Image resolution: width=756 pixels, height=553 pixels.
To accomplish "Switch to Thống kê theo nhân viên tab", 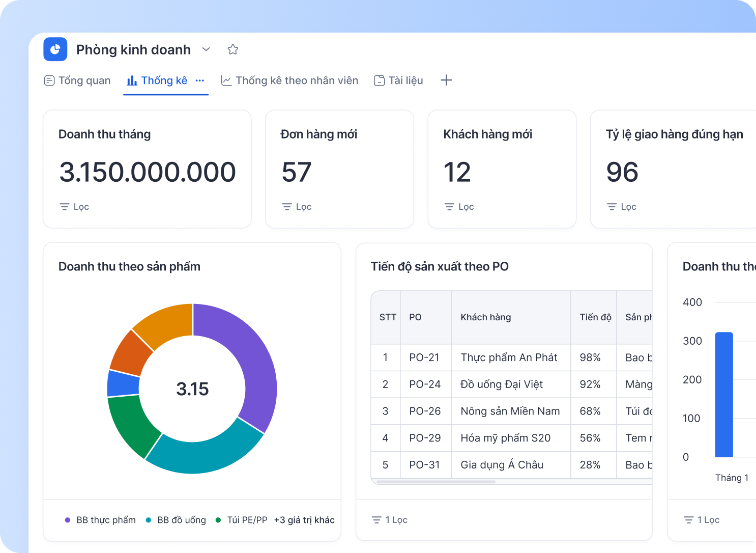I will (289, 80).
